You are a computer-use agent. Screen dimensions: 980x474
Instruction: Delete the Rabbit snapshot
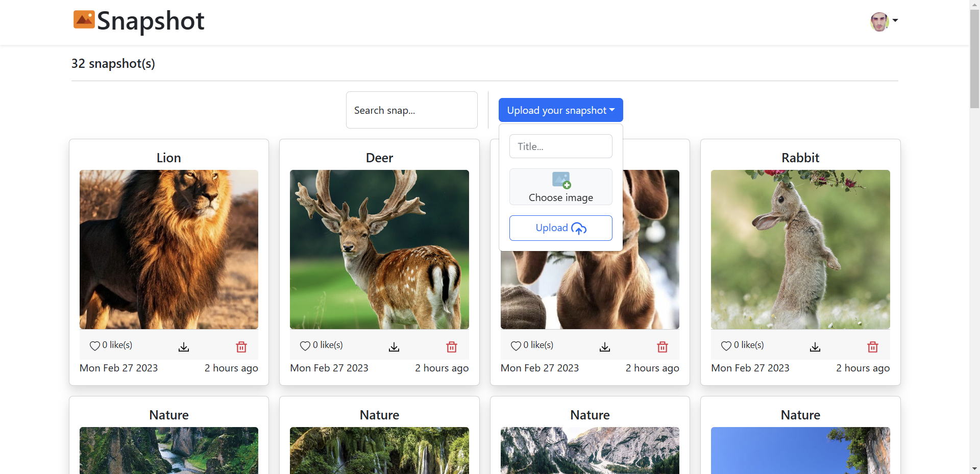pos(873,347)
